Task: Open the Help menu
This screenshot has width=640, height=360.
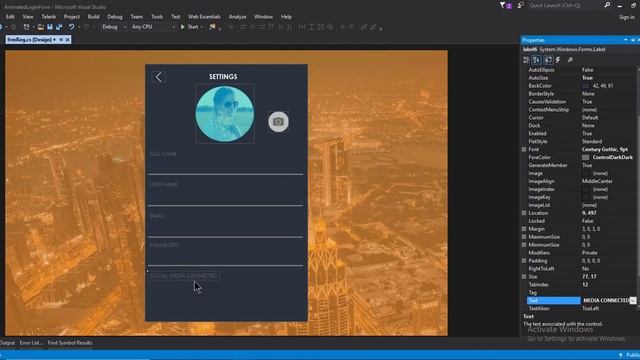Action: pos(286,17)
